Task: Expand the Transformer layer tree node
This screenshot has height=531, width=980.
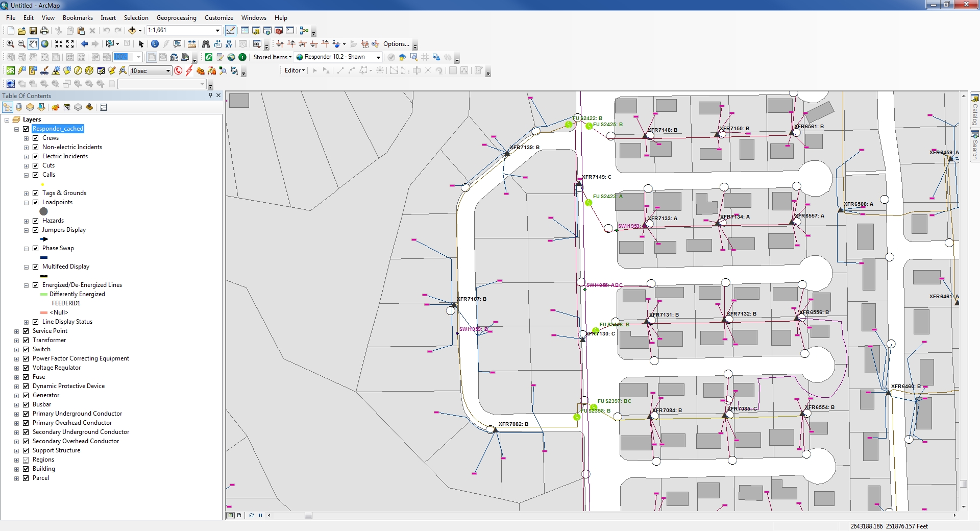Action: (x=17, y=341)
